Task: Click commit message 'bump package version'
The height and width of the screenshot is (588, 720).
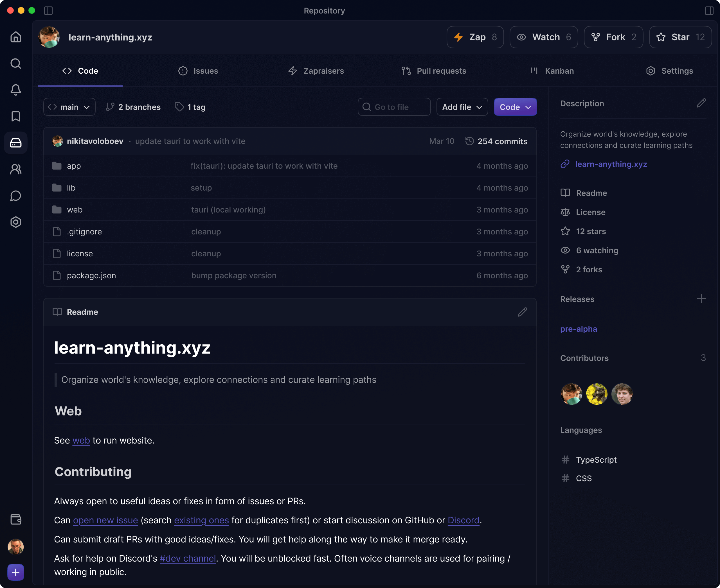Action: 233,275
